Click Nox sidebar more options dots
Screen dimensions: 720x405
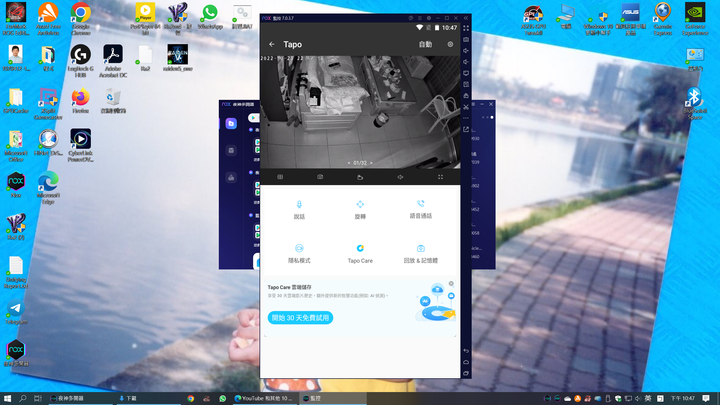pos(466,118)
